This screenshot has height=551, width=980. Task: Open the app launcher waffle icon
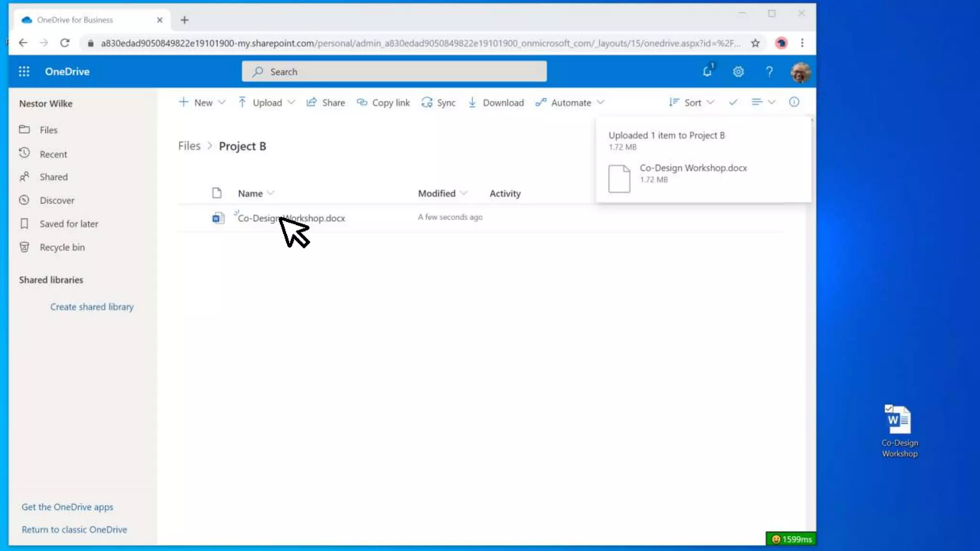(24, 71)
